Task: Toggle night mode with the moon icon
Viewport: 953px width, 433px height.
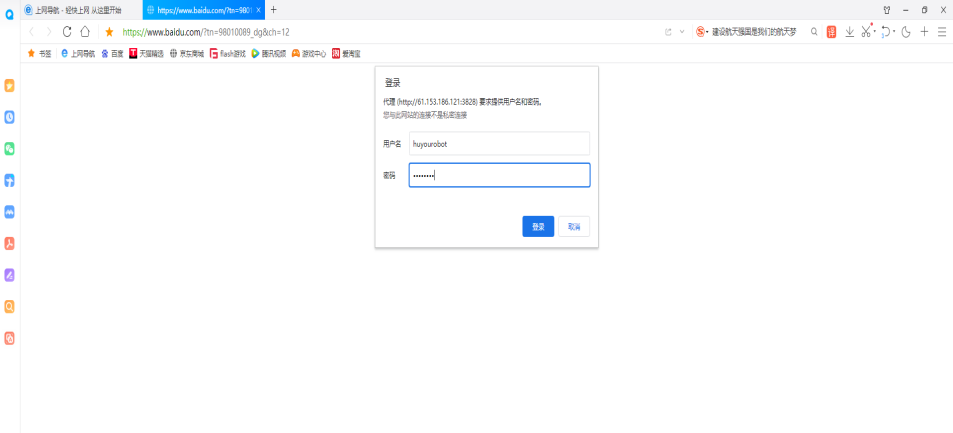Action: [906, 32]
